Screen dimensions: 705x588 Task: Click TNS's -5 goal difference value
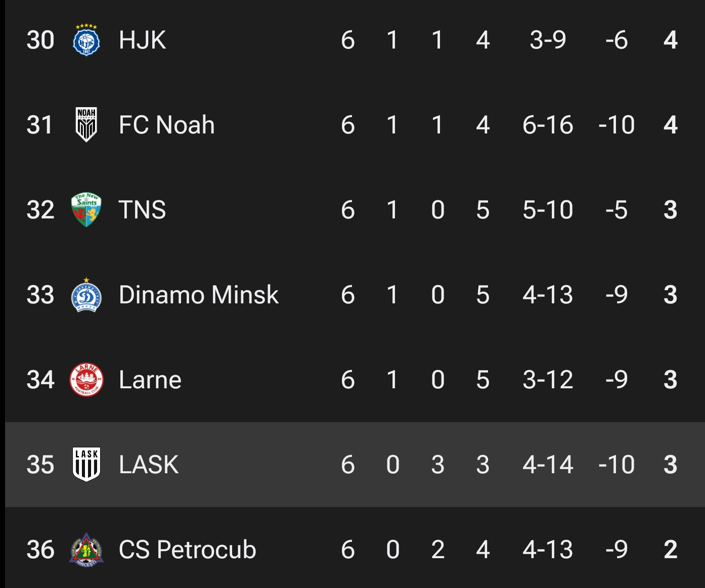616,210
